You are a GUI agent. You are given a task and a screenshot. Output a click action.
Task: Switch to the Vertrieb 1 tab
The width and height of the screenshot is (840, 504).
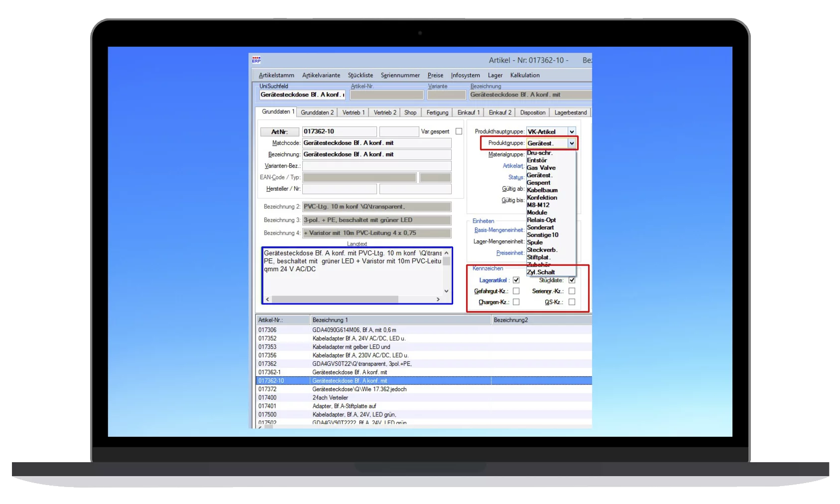[354, 112]
